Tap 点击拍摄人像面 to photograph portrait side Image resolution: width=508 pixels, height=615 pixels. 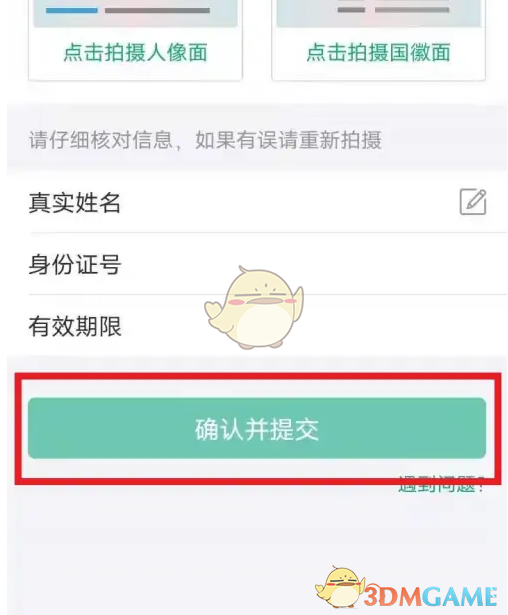[x=135, y=53]
